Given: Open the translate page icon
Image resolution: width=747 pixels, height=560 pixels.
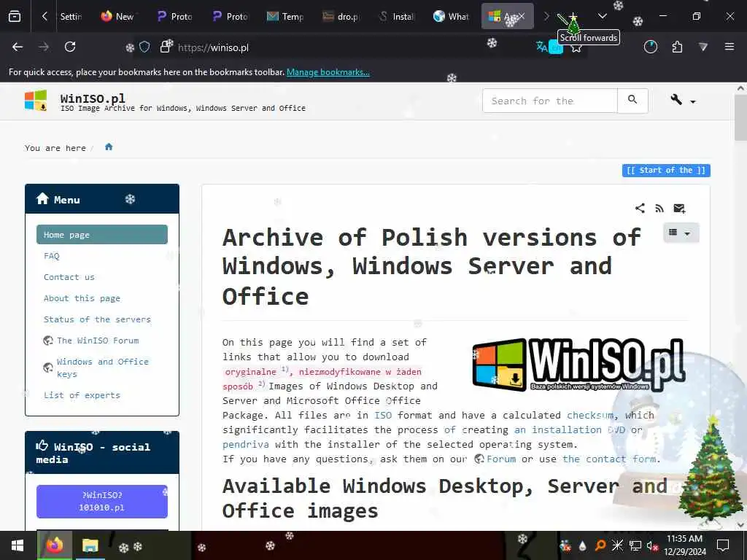Looking at the screenshot, I should [x=541, y=47].
